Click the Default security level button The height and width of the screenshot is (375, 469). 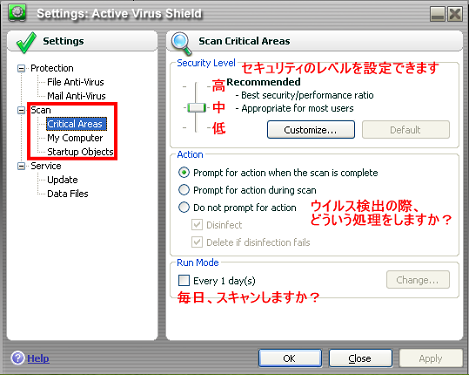click(x=406, y=130)
